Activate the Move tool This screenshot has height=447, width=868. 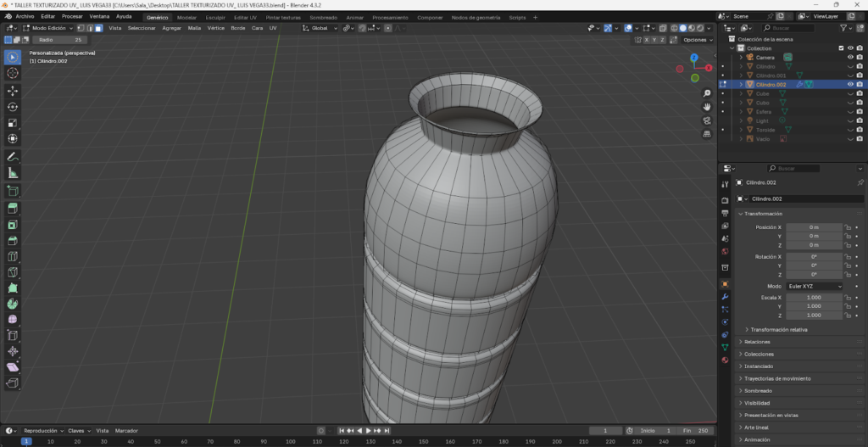pyautogui.click(x=13, y=91)
